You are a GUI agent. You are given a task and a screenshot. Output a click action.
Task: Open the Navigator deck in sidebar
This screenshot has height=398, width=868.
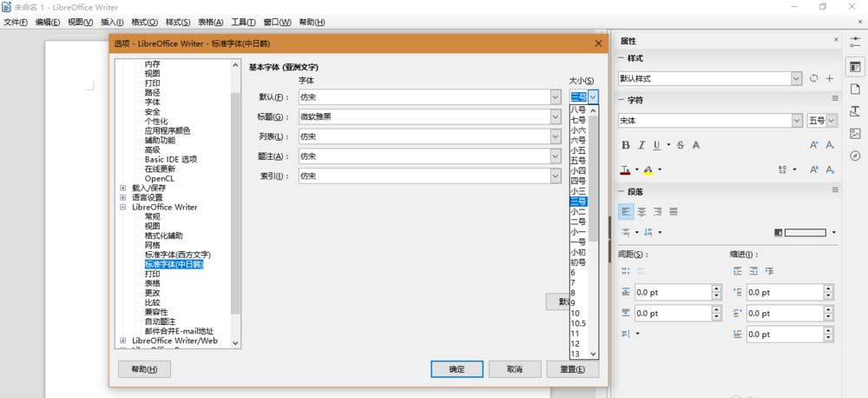pyautogui.click(x=855, y=156)
